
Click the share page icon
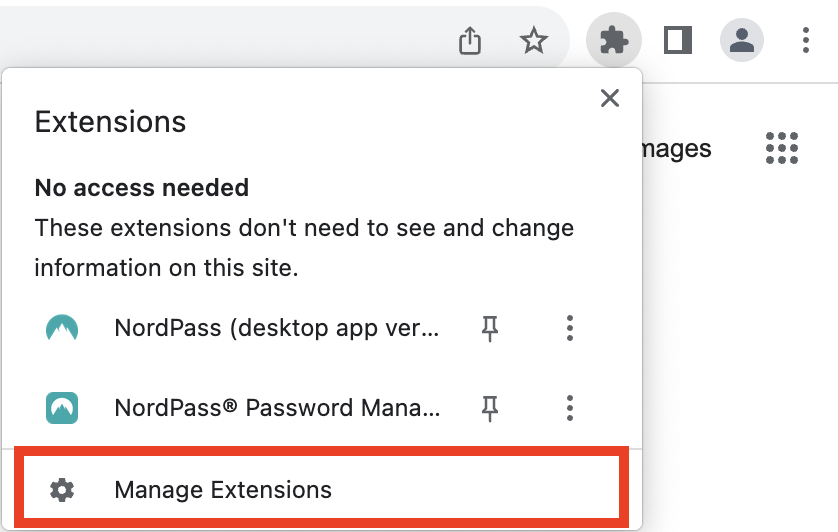click(470, 41)
